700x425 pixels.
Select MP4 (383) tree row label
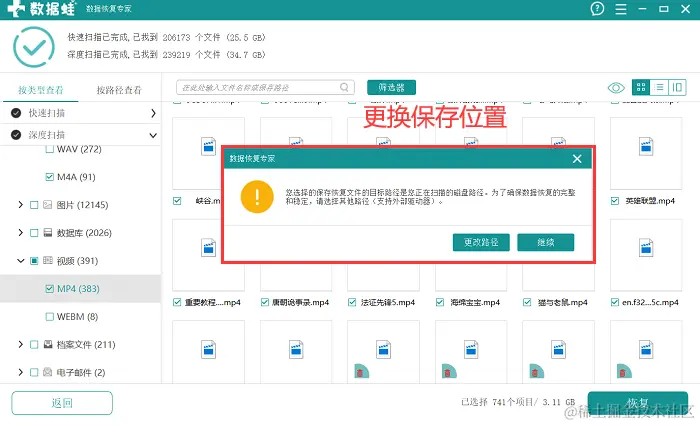pyautogui.click(x=78, y=289)
